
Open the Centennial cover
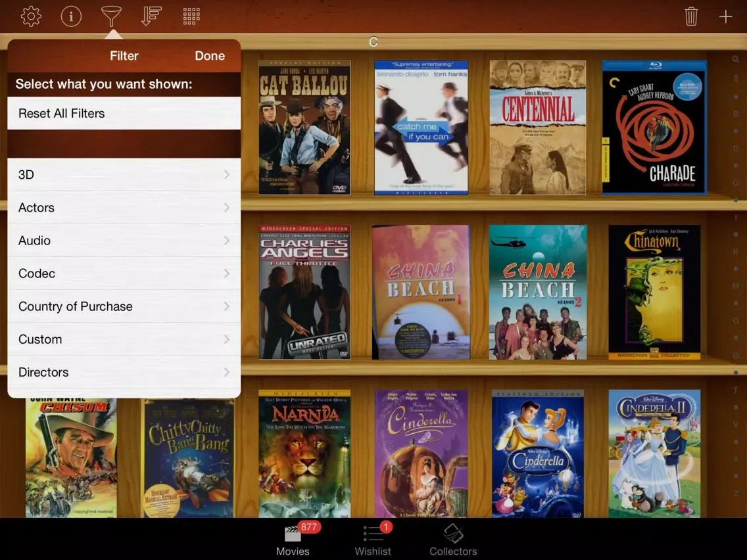(538, 128)
